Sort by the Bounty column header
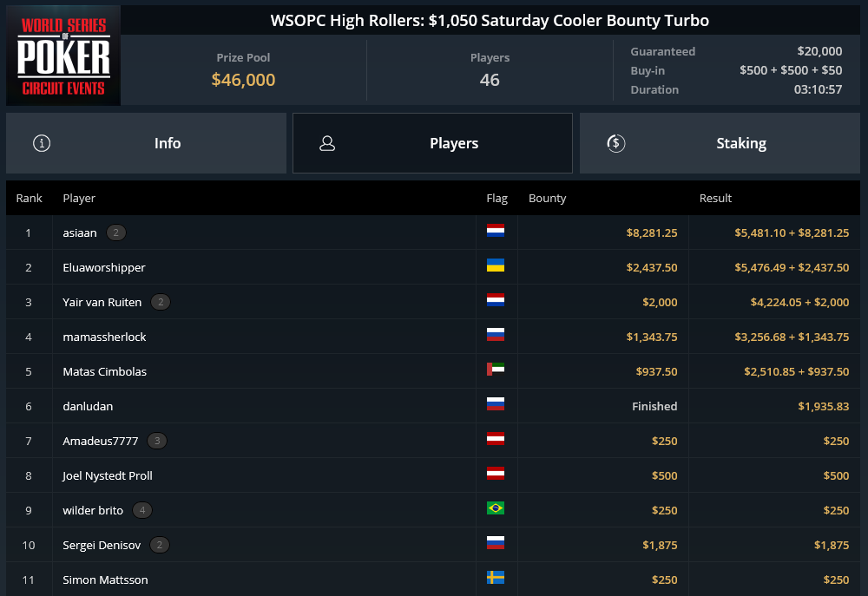The height and width of the screenshot is (596, 868). click(x=547, y=198)
